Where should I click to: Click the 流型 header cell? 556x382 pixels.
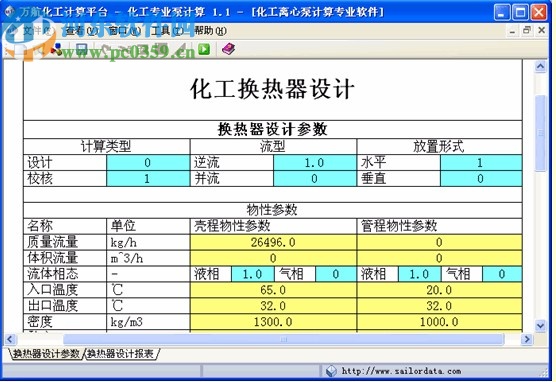tap(273, 146)
